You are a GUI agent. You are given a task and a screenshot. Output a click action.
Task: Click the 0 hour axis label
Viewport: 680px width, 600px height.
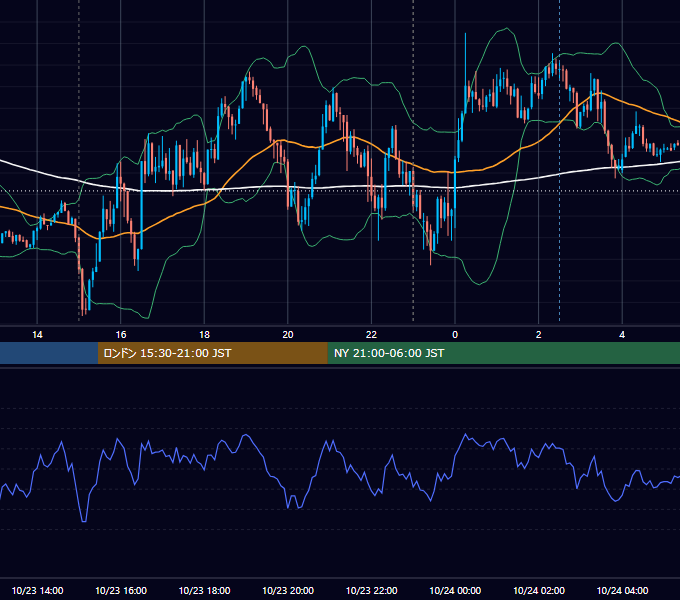click(x=455, y=335)
